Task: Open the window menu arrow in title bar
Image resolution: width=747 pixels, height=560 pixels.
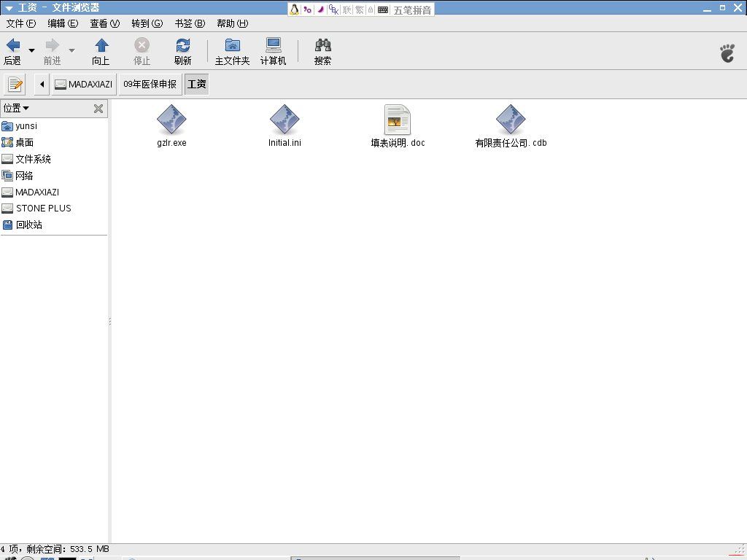Action: coord(9,8)
